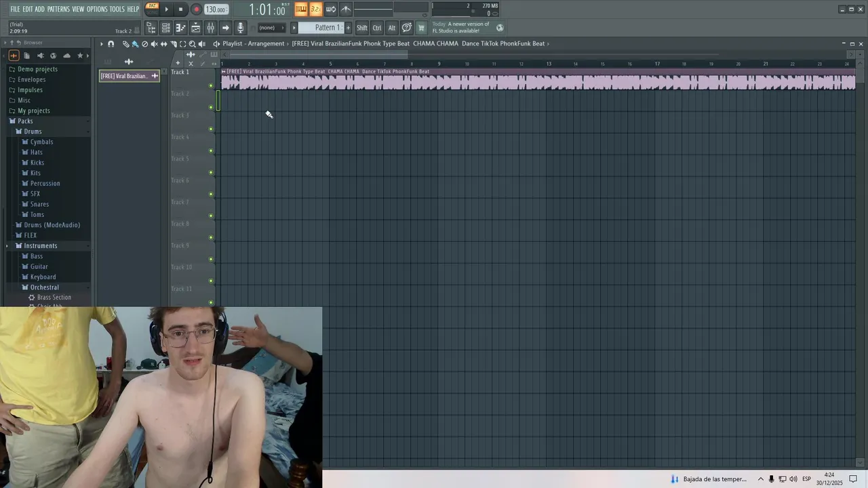Open the Windows system tray volume icon
868x488 pixels.
point(793,479)
